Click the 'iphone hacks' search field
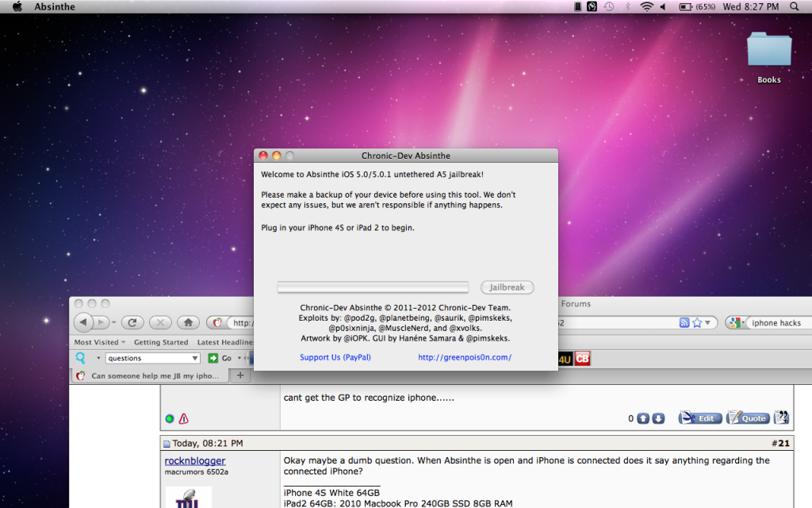Image resolution: width=812 pixels, height=508 pixels. point(779,323)
